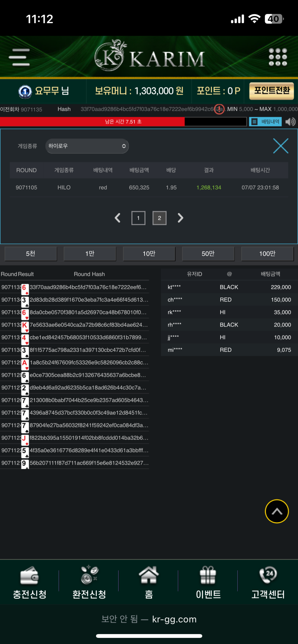
Task: Tap the scroll-to-top arrow button
Action: tap(277, 511)
